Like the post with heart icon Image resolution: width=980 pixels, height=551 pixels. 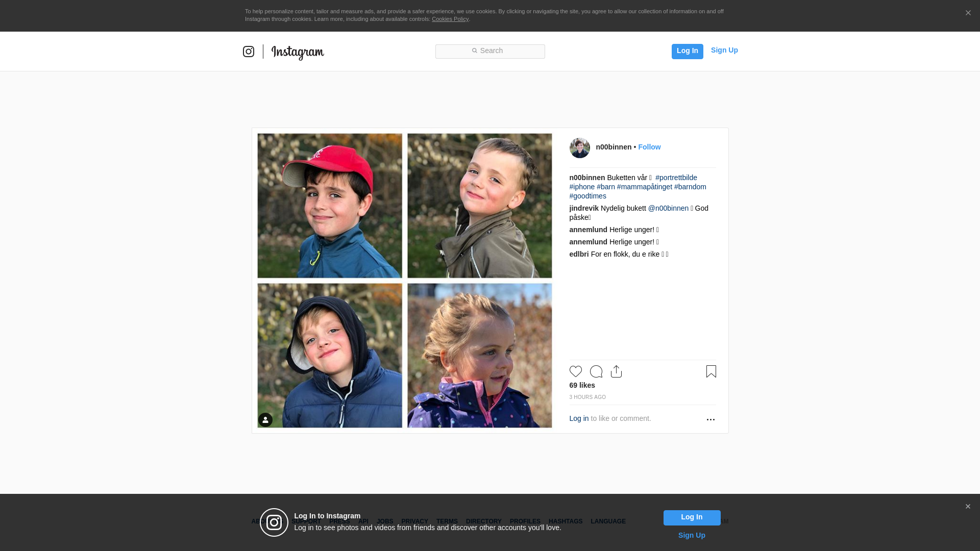[x=576, y=371]
